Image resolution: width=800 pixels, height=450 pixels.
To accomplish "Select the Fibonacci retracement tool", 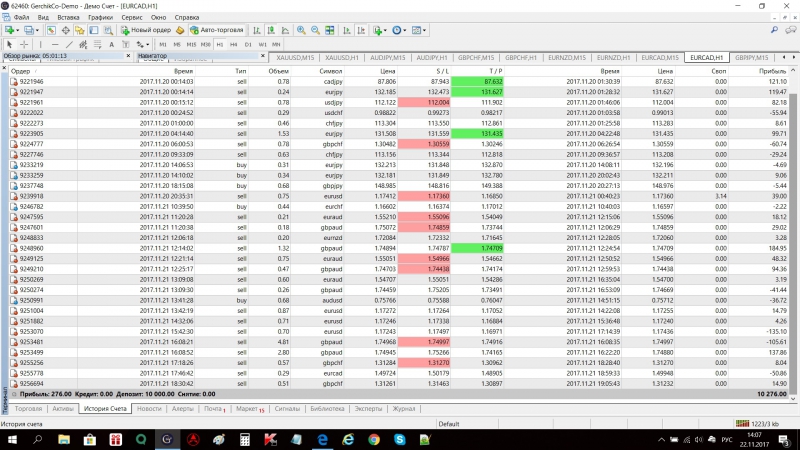I will 97,44.
